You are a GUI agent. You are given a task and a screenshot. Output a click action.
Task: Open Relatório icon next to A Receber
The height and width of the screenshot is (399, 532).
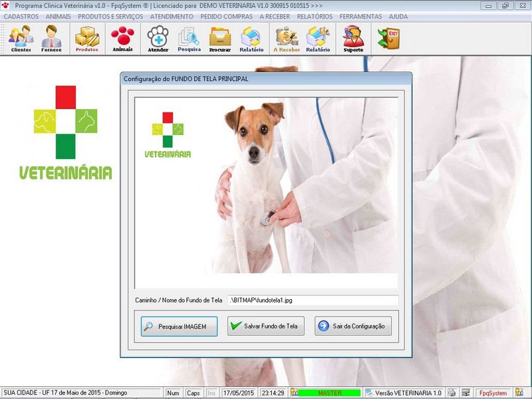pos(318,39)
